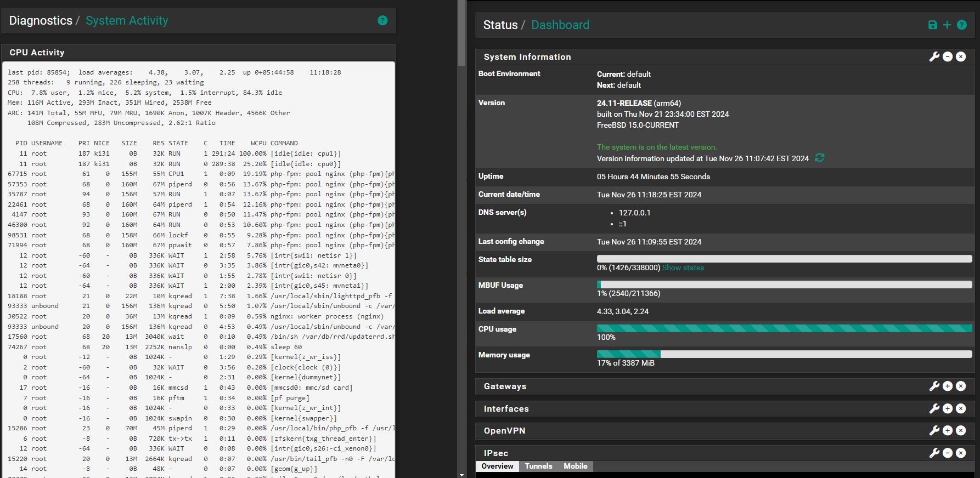Click the WCPU column header
Screen dimensions: 980x478
coord(258,143)
